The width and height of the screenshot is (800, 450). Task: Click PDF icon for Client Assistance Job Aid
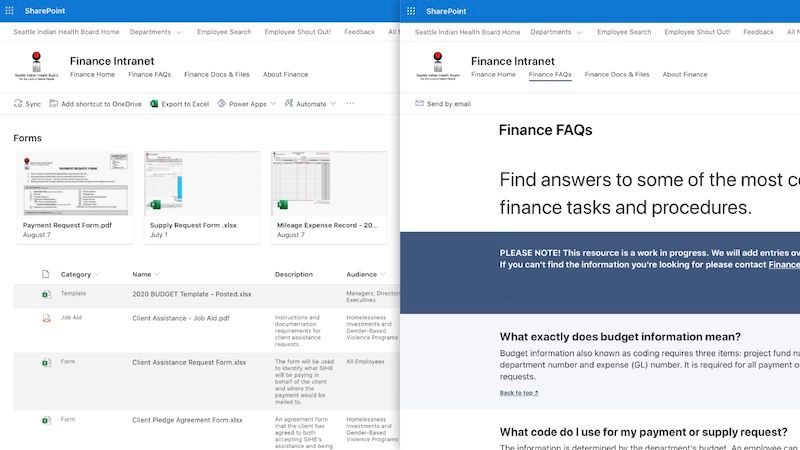pos(46,318)
